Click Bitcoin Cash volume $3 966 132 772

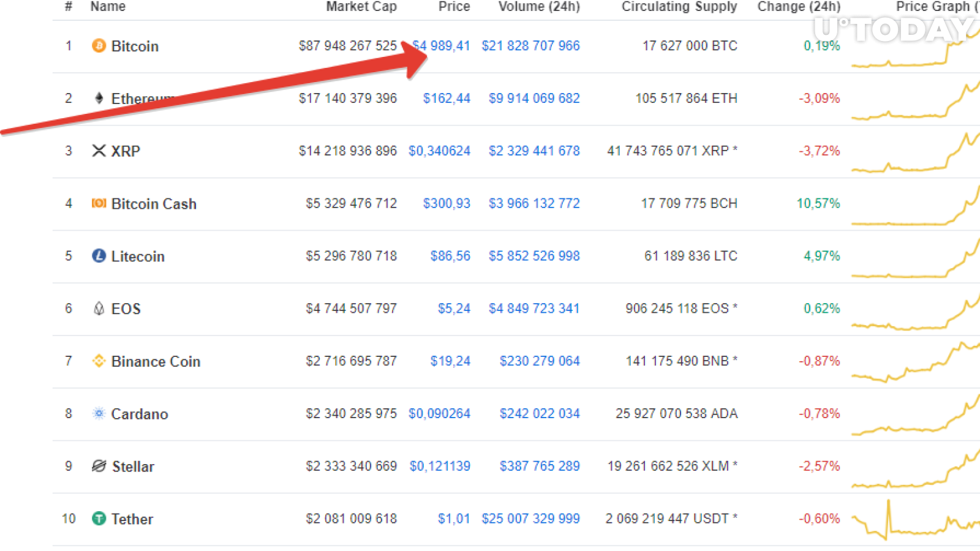coord(534,204)
